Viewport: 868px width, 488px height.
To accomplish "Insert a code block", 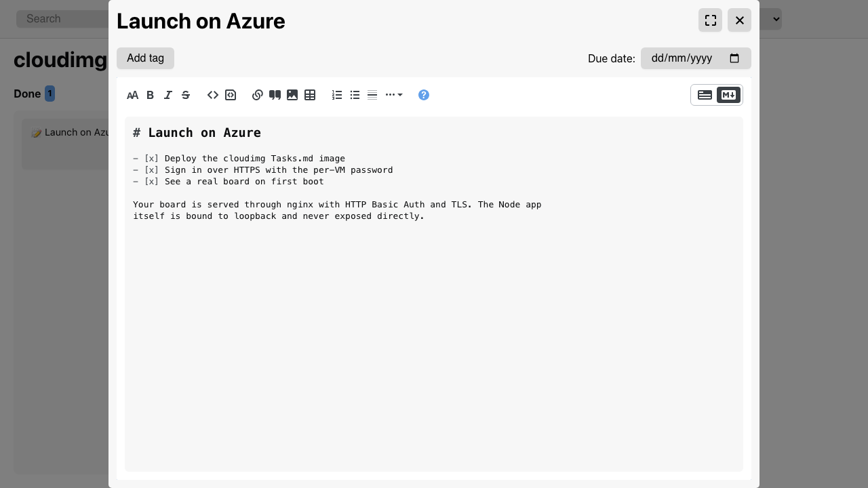I will pyautogui.click(x=231, y=95).
